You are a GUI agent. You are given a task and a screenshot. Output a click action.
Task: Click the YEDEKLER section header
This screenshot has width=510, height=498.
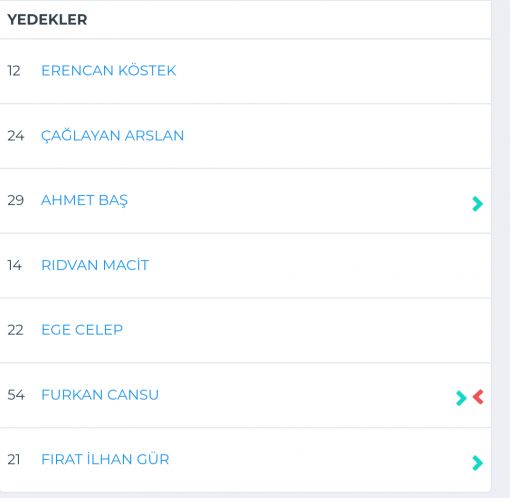(x=47, y=19)
